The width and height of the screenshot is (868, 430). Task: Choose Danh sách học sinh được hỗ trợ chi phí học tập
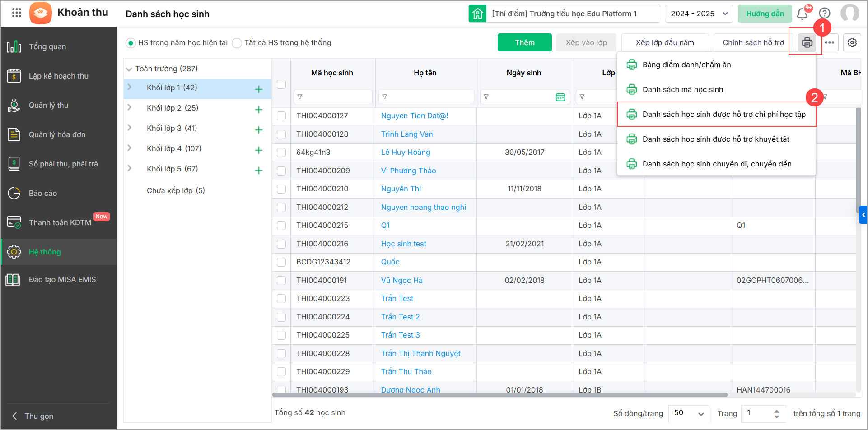pyautogui.click(x=723, y=114)
